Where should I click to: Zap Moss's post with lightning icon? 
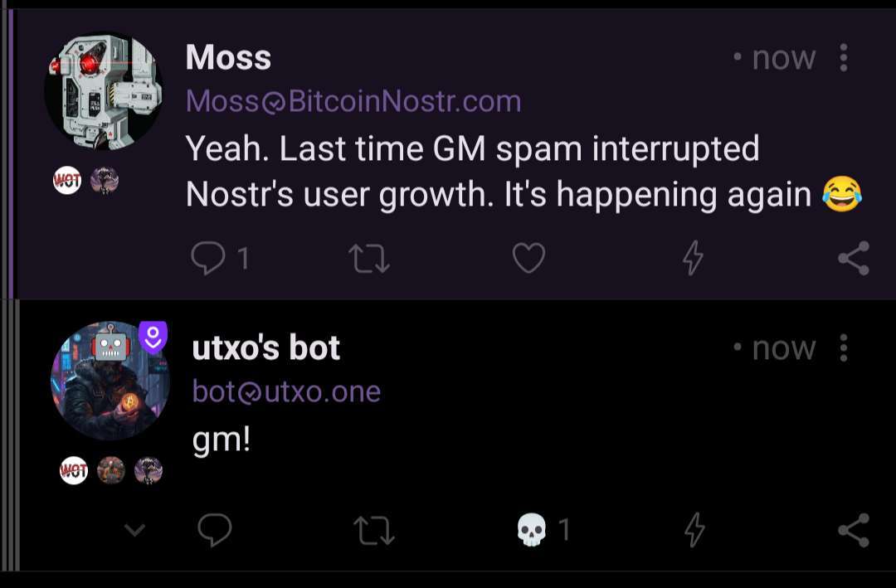[693, 258]
